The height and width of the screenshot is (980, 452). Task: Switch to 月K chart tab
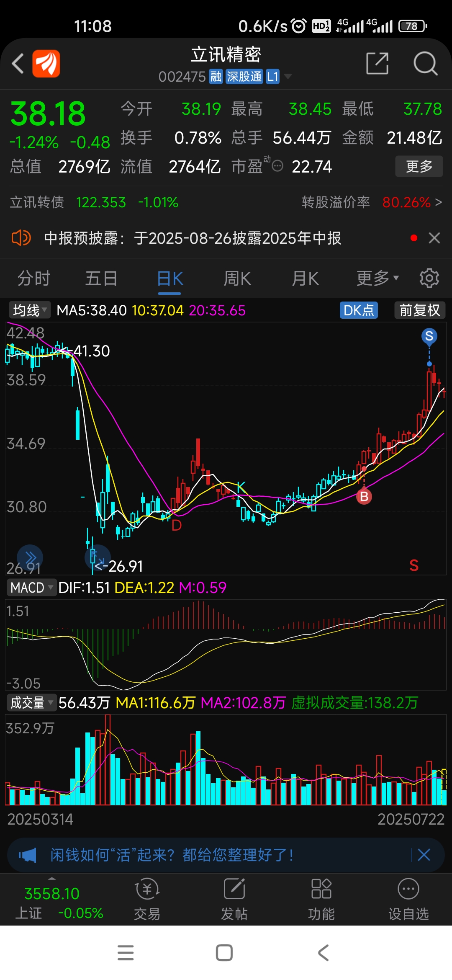(305, 278)
